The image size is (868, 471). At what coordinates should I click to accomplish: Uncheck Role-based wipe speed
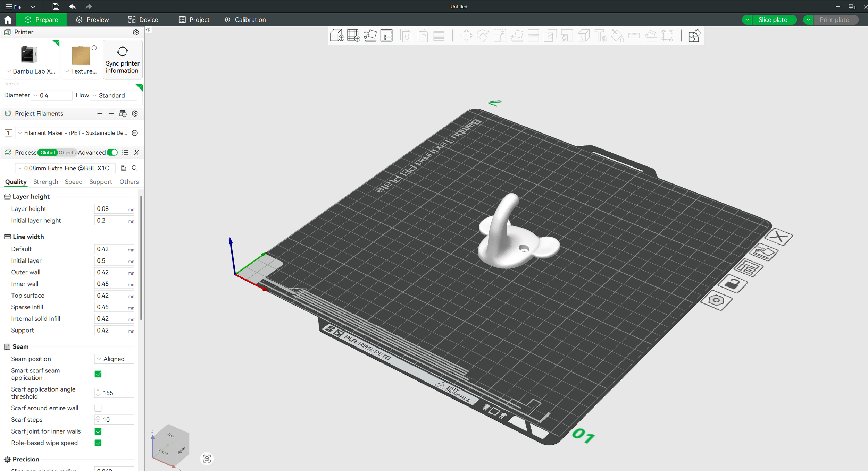pyautogui.click(x=98, y=443)
